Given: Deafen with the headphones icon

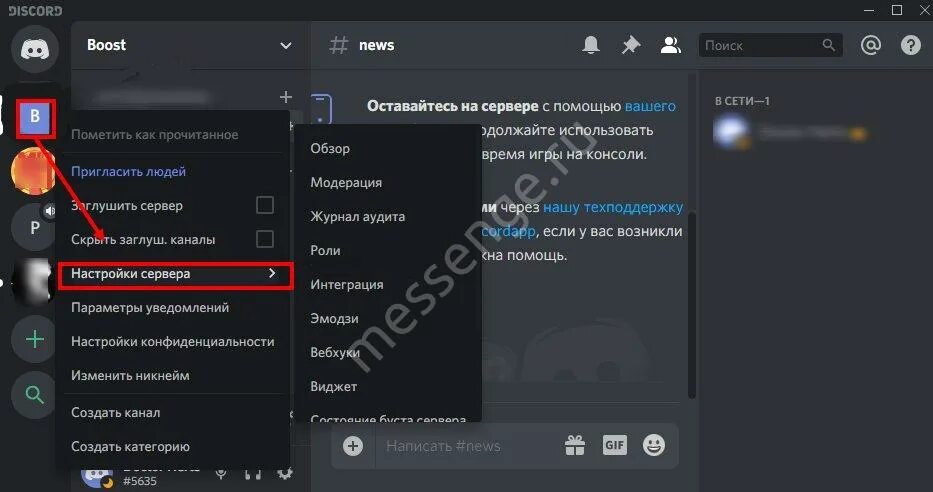Looking at the screenshot, I should [x=253, y=474].
